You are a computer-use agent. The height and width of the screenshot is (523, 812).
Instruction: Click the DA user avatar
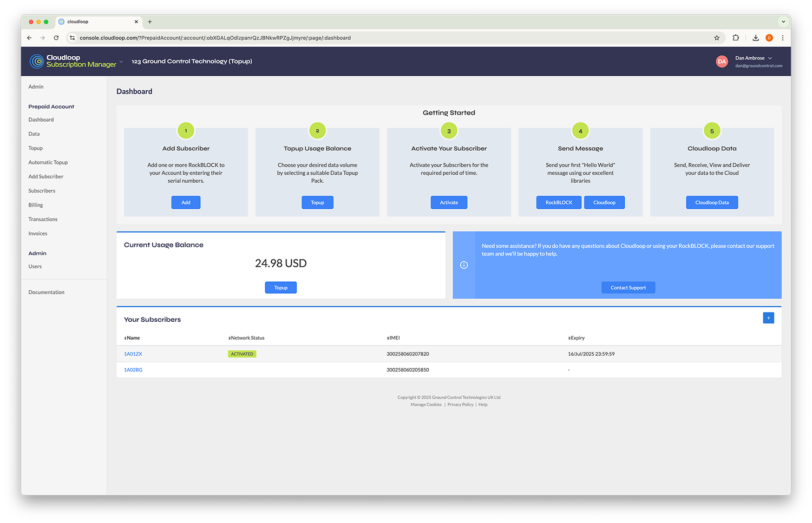(722, 62)
